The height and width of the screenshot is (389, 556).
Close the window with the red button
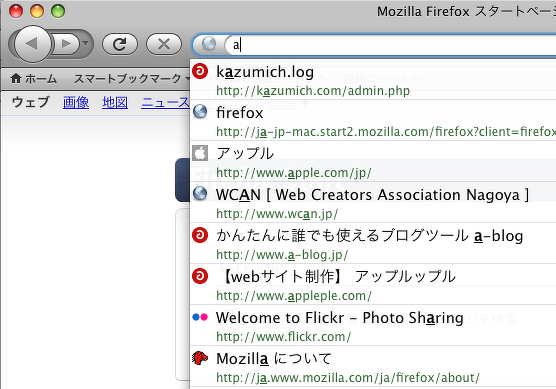click(16, 11)
